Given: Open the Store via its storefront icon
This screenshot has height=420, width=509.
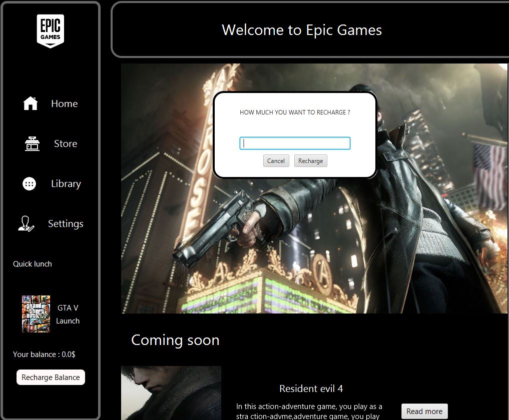Looking at the screenshot, I should 32,143.
